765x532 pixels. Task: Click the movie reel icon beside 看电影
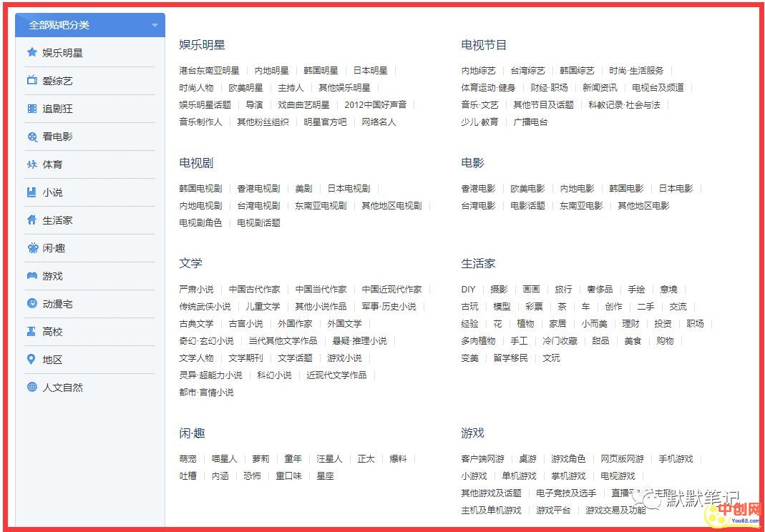(31, 137)
